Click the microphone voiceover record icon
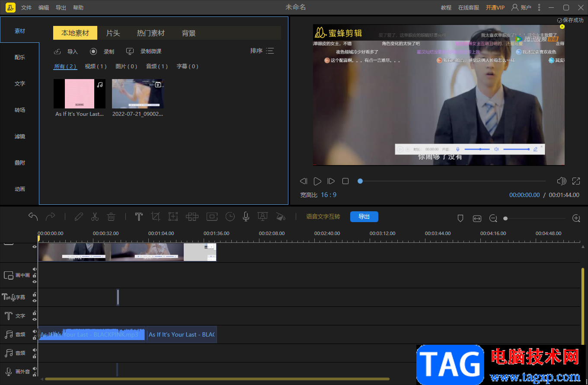This screenshot has height=385, width=588. coord(246,217)
